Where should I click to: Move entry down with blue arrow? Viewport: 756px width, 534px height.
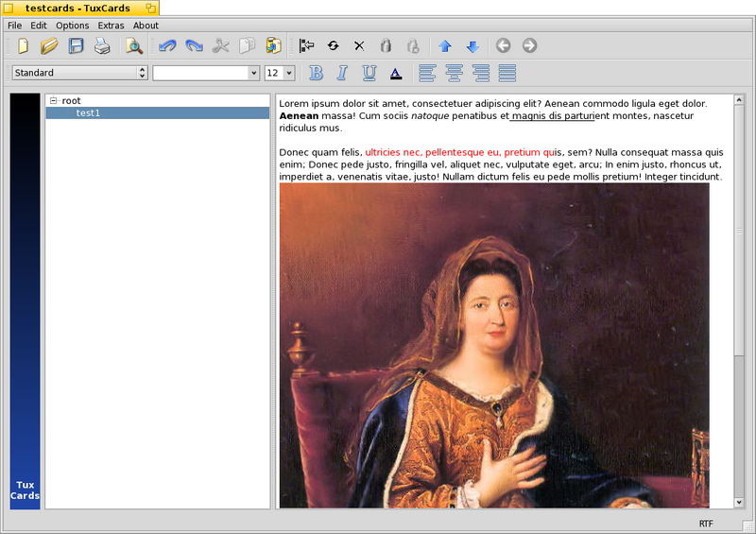[473, 46]
